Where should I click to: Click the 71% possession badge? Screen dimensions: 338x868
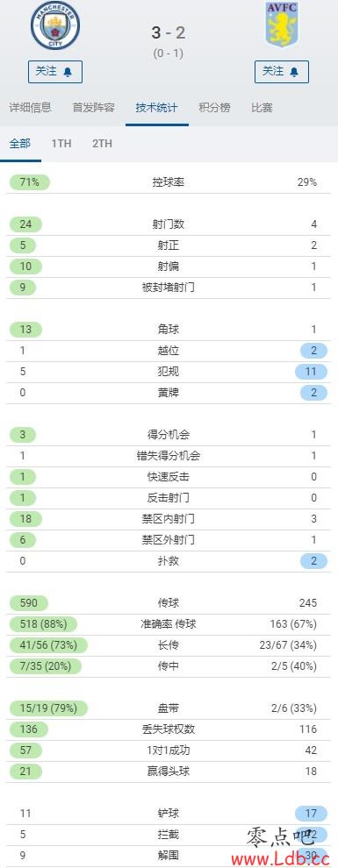30,182
